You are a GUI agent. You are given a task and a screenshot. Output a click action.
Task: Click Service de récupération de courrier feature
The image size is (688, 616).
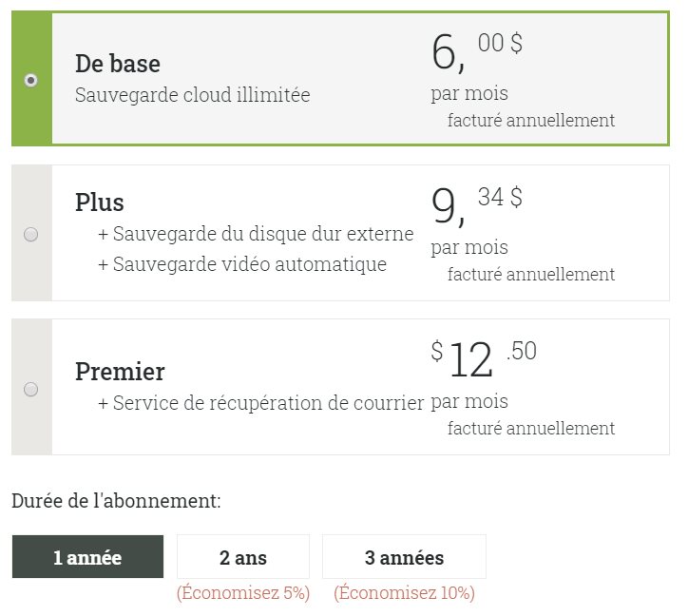[x=261, y=403]
